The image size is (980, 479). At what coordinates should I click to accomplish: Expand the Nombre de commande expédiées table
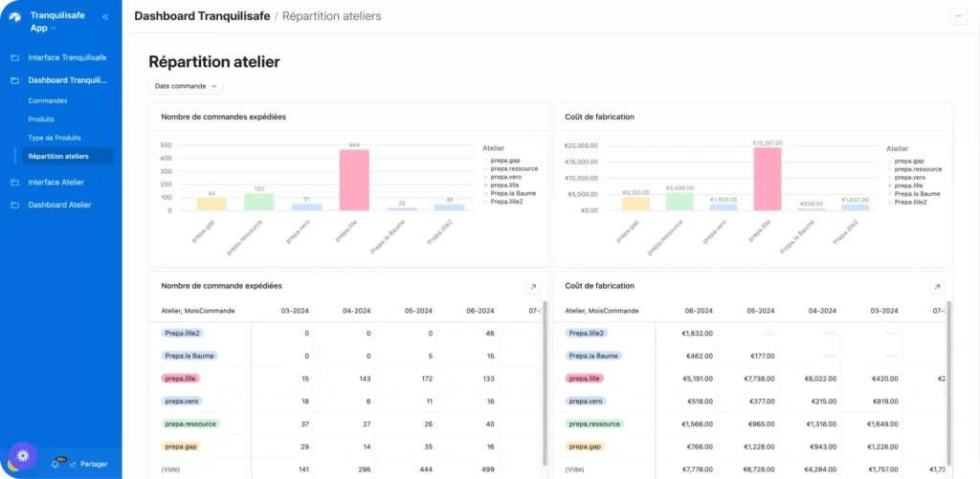[532, 287]
